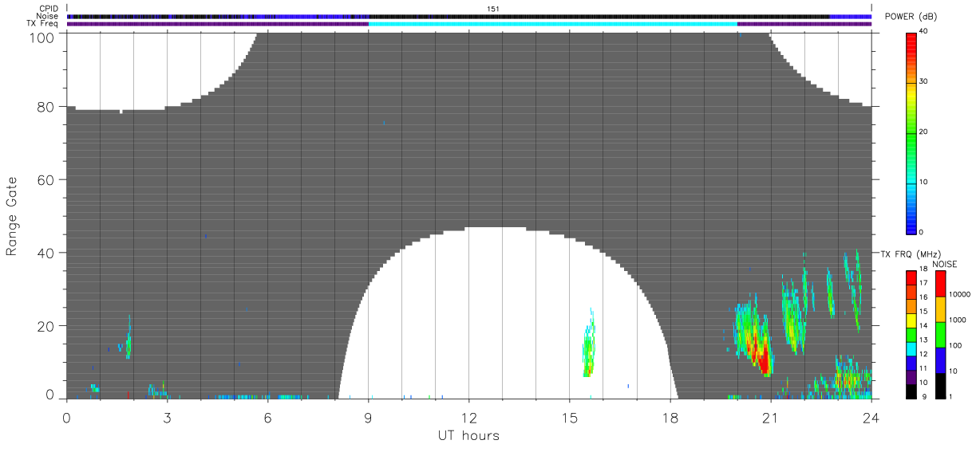Click the 21 tick on UT hours axis
The height and width of the screenshot is (452, 980).
point(771,417)
